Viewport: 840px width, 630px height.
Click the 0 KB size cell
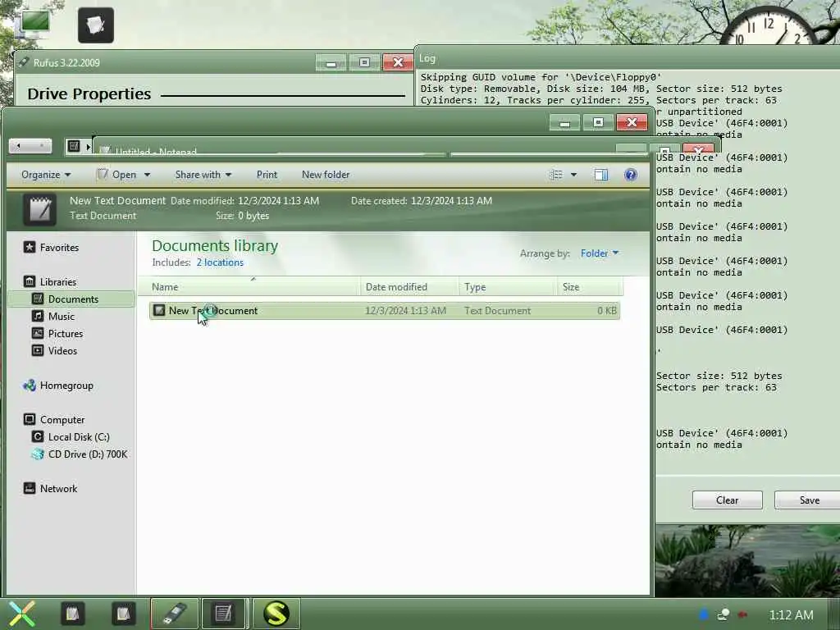(607, 311)
